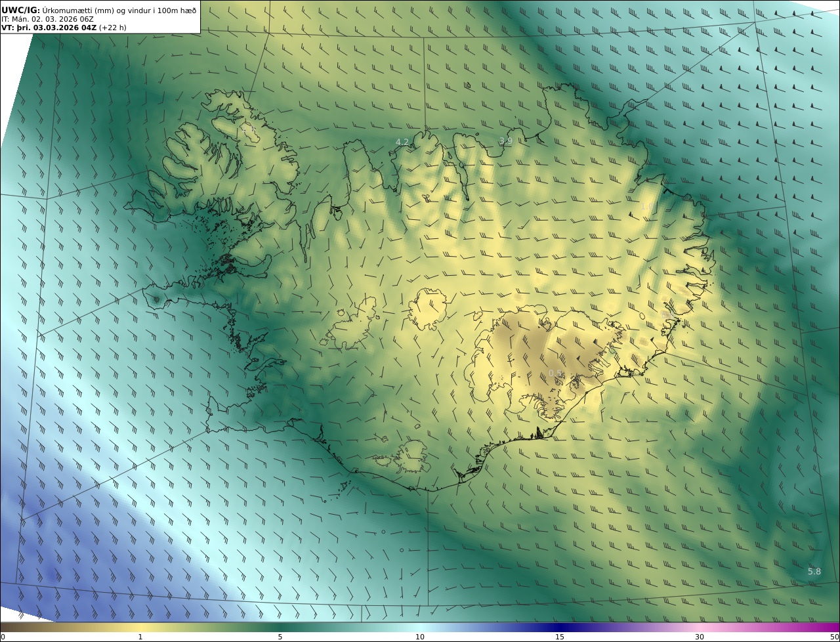Screen dimensions: 840x642
Task: Click the '5.8' value label over the sea
Action: [814, 571]
